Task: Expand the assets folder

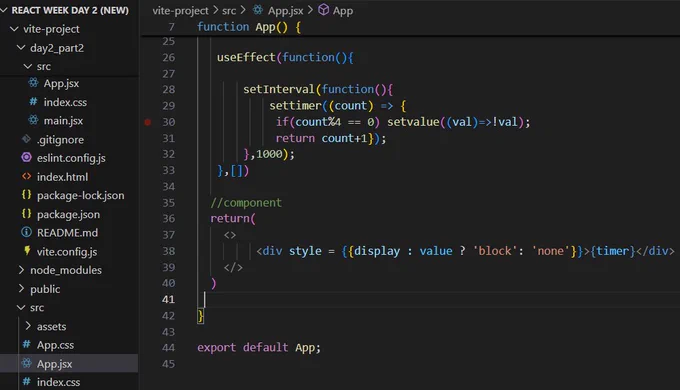Action: [x=28, y=326]
